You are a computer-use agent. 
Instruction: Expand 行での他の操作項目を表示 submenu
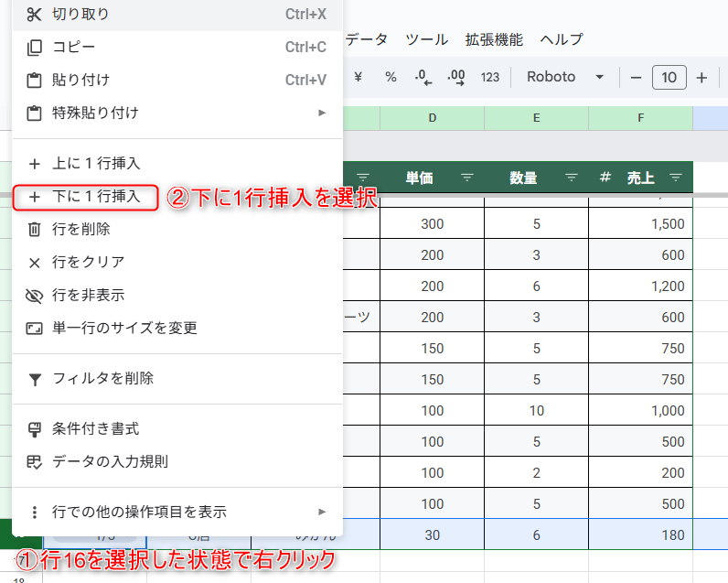[322, 512]
